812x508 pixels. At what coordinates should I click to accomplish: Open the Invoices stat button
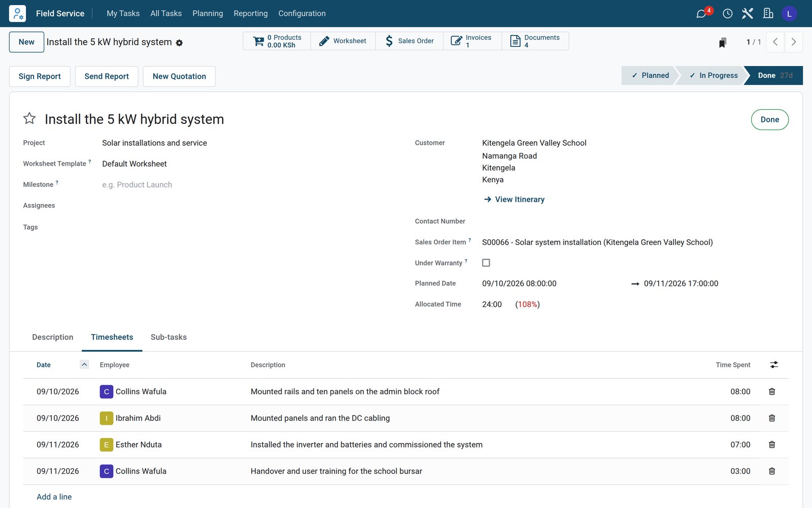click(472, 41)
